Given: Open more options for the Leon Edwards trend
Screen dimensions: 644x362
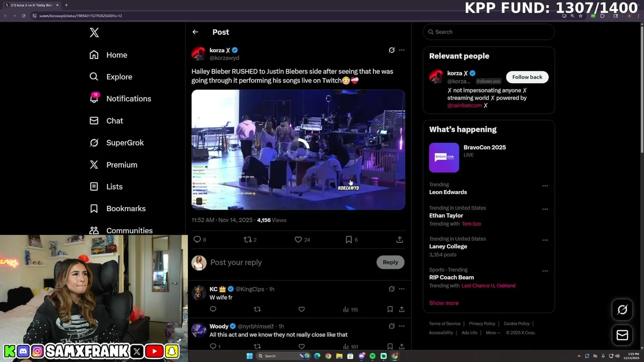Looking at the screenshot, I should [x=545, y=186].
